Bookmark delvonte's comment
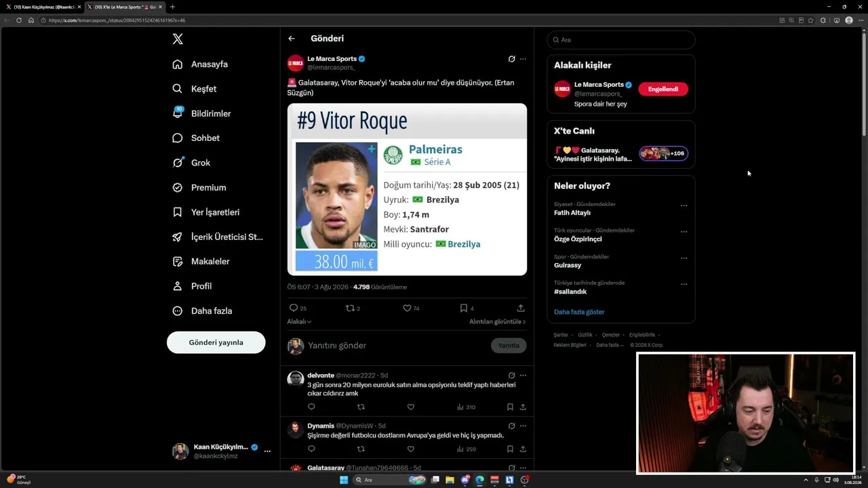The height and width of the screenshot is (488, 868). (x=510, y=407)
